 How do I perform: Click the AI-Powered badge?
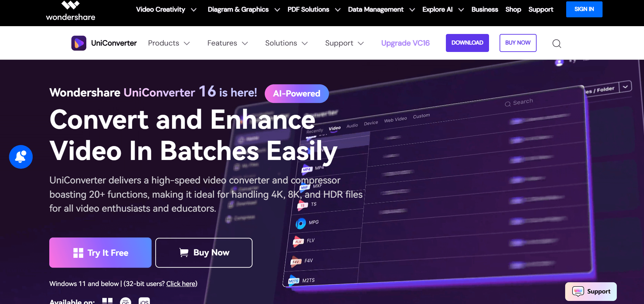(297, 93)
